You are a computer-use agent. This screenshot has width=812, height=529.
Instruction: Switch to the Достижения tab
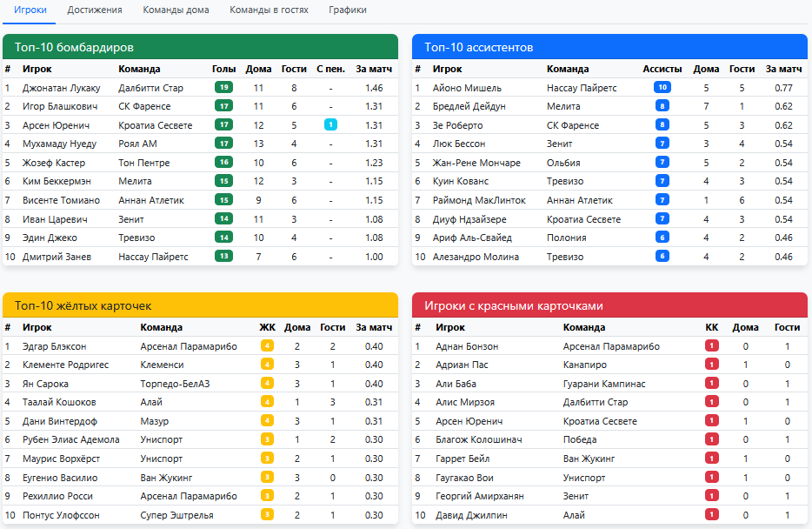95,10
